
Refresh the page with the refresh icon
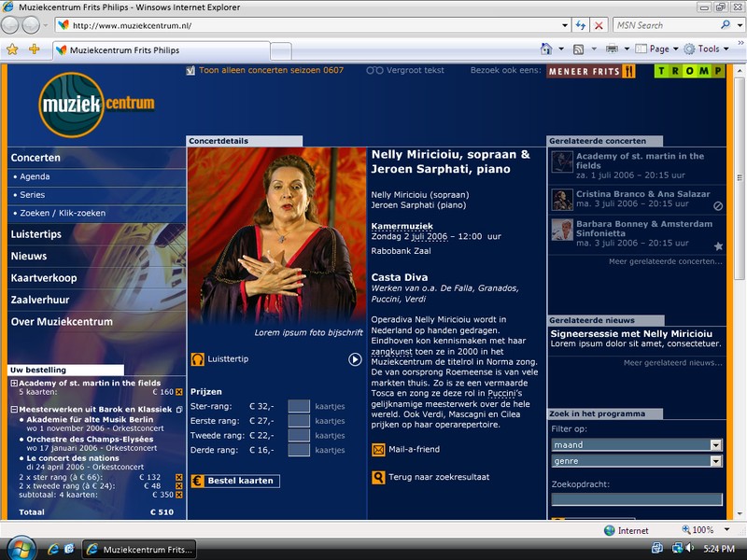point(580,25)
